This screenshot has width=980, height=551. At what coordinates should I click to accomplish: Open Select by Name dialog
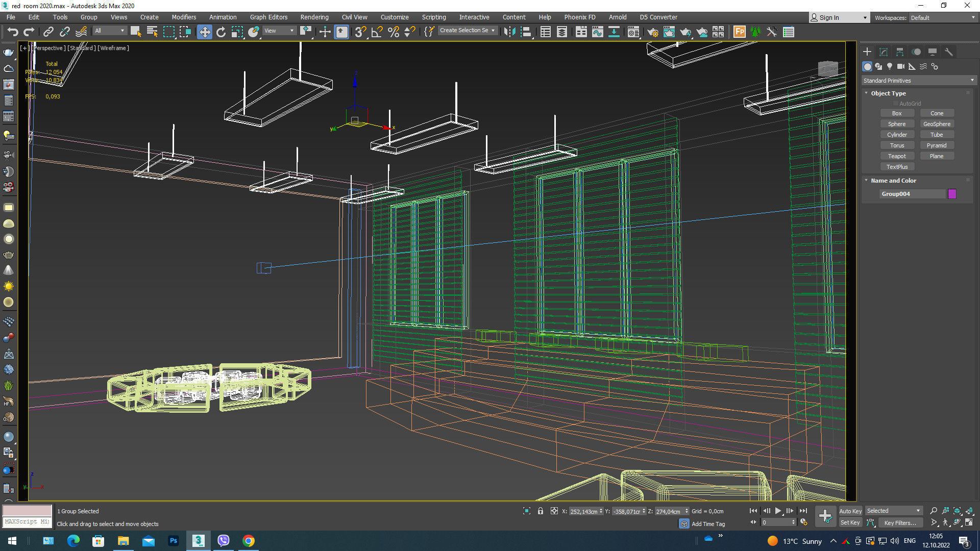point(153,32)
